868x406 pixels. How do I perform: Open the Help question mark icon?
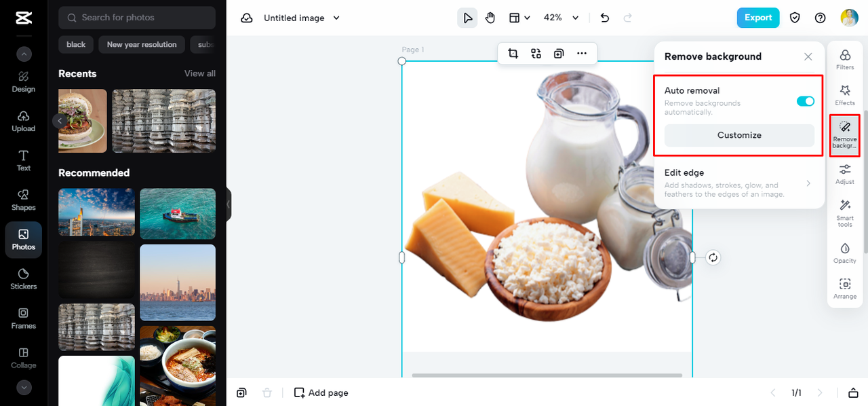[x=821, y=18]
